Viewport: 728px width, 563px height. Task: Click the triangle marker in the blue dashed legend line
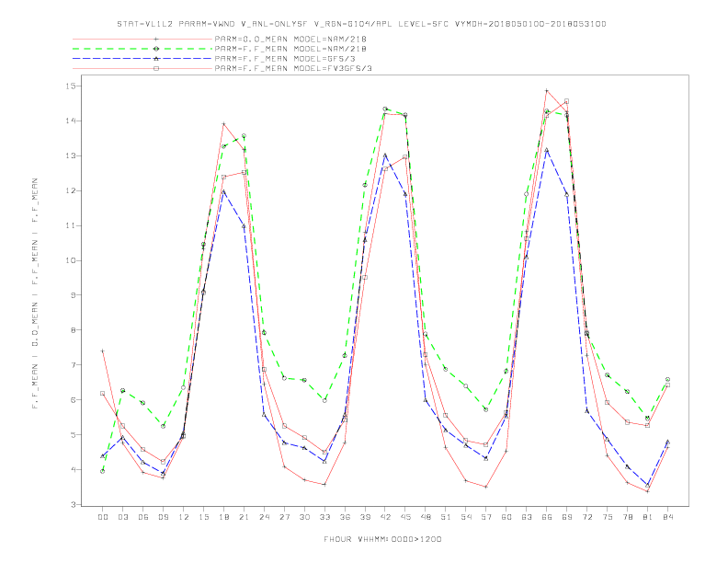pos(156,59)
